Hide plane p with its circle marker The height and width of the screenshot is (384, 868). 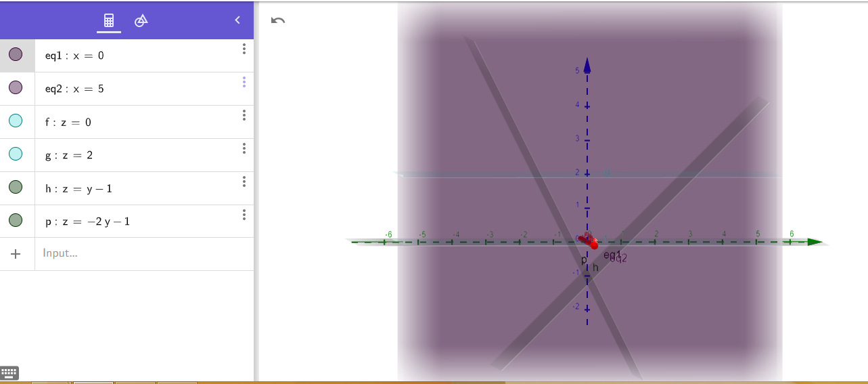[16, 221]
